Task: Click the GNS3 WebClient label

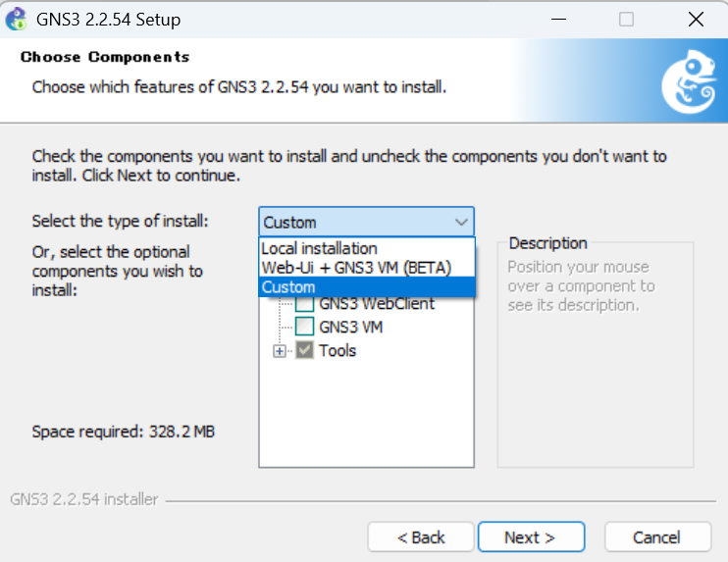Action: 377,304
